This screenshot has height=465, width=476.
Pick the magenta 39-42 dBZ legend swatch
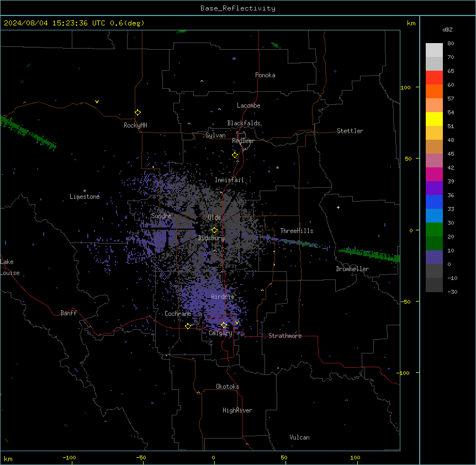(434, 174)
